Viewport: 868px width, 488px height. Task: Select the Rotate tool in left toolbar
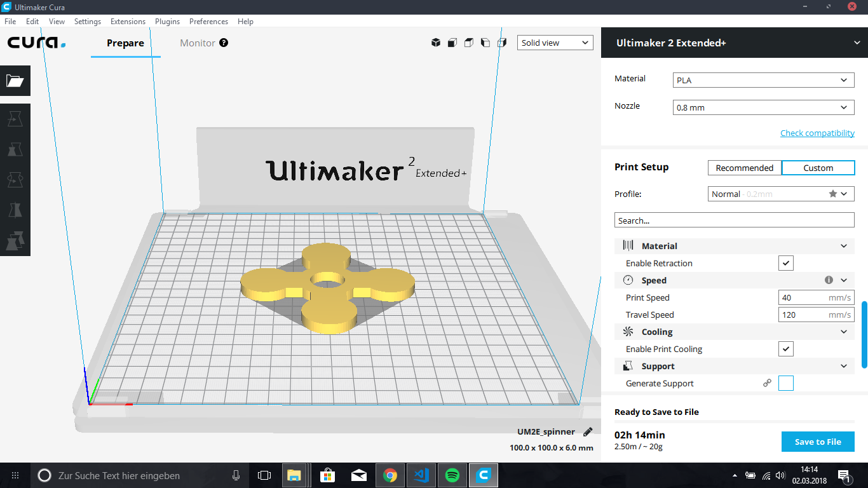click(15, 180)
